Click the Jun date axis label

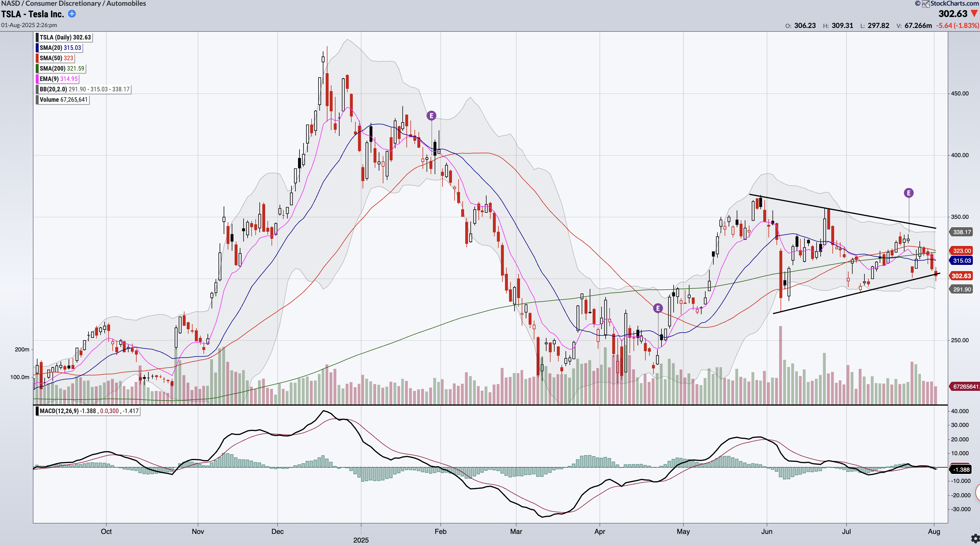tap(767, 532)
